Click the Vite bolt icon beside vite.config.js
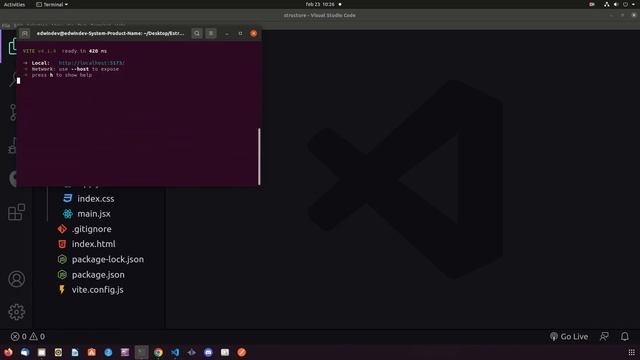640x360 pixels. [x=62, y=290]
